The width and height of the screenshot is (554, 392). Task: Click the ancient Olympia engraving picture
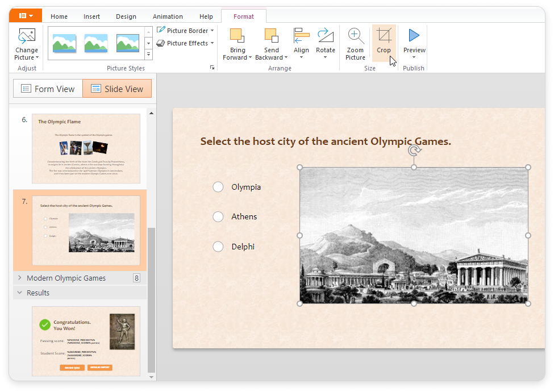(x=414, y=235)
